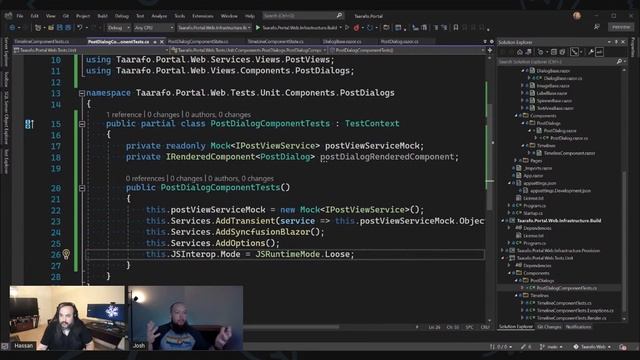This screenshot has height=360, width=640.
Task: Click the search magnifier in title search box
Action: click(x=339, y=16)
